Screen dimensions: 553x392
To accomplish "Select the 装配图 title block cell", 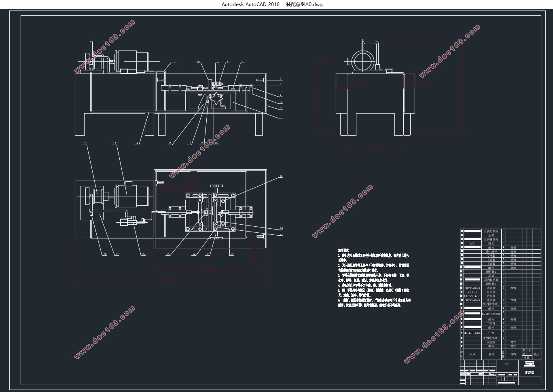I will click(x=529, y=373).
